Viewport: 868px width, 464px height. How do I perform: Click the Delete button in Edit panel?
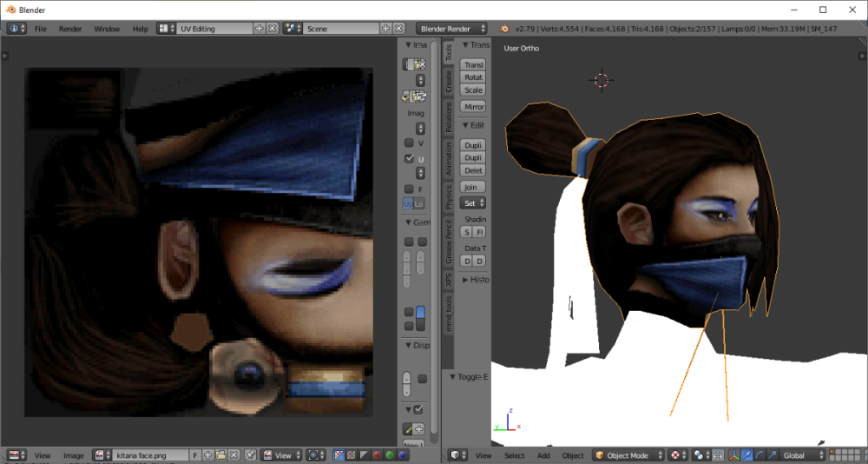[x=473, y=170]
